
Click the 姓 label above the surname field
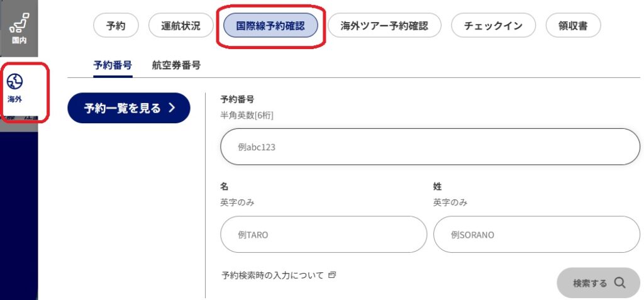(x=438, y=187)
